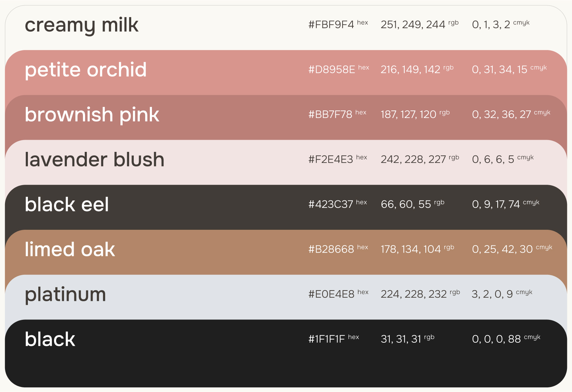Image resolution: width=572 pixels, height=392 pixels.
Task: Click the black eel hex value #423C37
Action: coord(331,204)
